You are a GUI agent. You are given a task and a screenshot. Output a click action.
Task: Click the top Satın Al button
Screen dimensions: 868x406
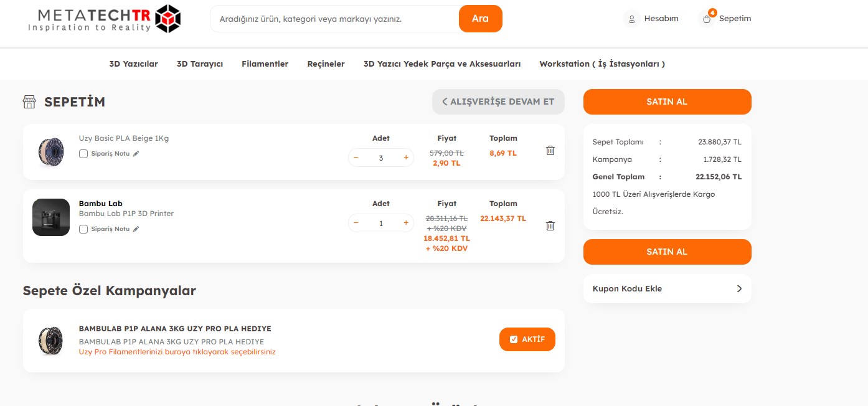pos(667,102)
